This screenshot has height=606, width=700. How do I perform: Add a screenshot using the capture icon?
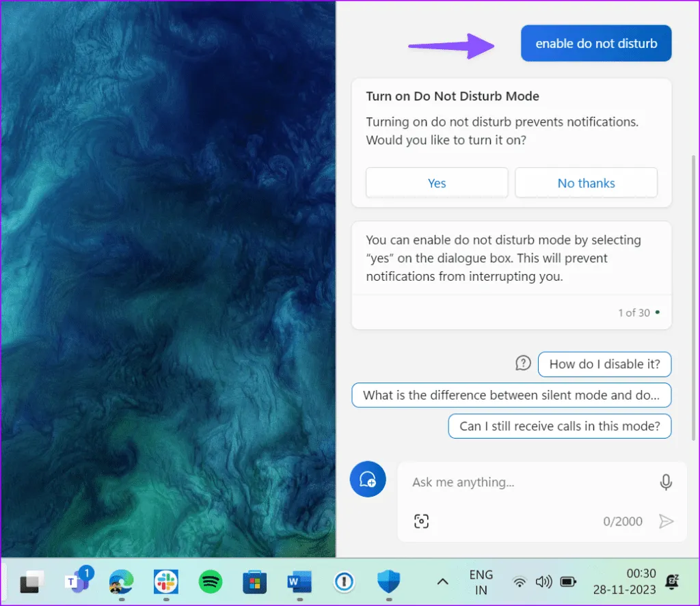click(x=422, y=521)
